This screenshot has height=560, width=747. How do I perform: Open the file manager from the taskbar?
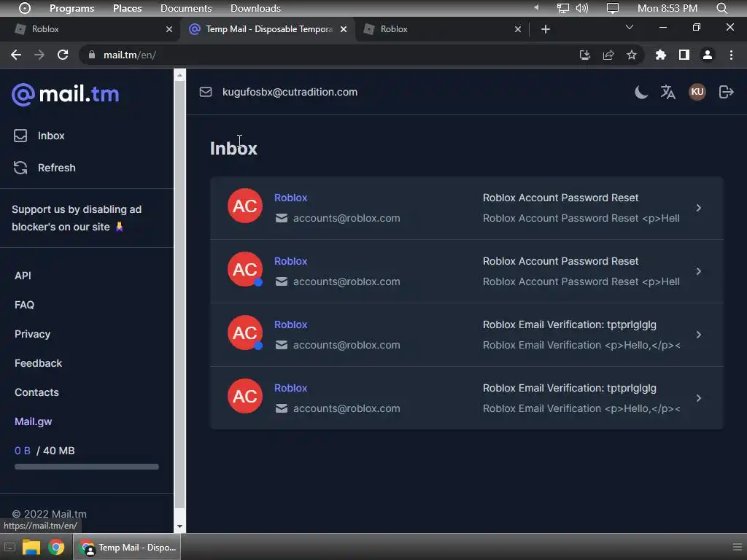(31, 547)
